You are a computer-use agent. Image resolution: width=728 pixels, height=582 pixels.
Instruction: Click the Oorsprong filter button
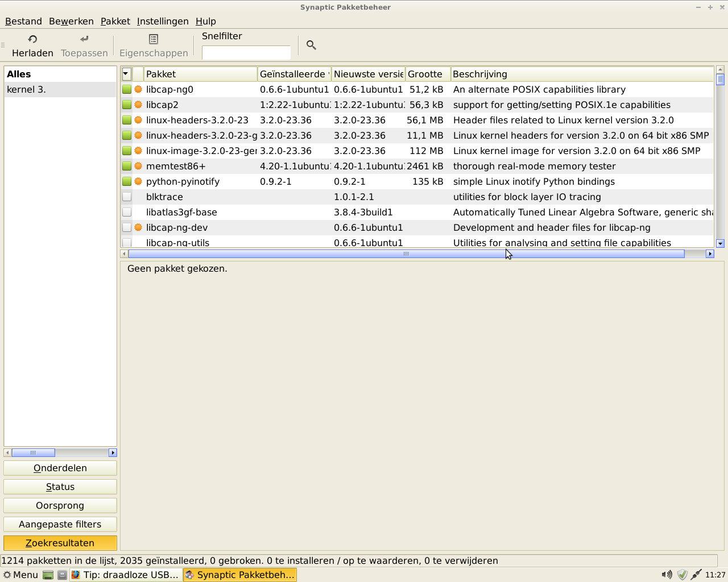pos(60,505)
